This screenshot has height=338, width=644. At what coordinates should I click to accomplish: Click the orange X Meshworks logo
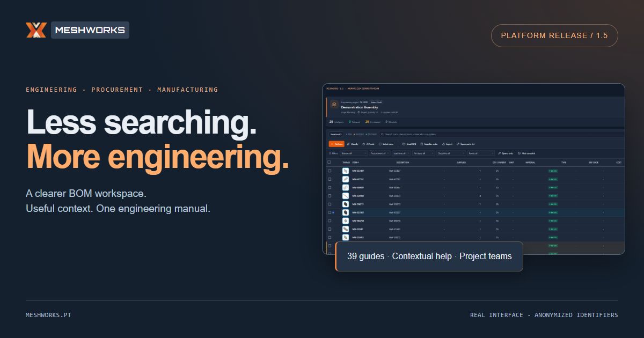tap(36, 30)
